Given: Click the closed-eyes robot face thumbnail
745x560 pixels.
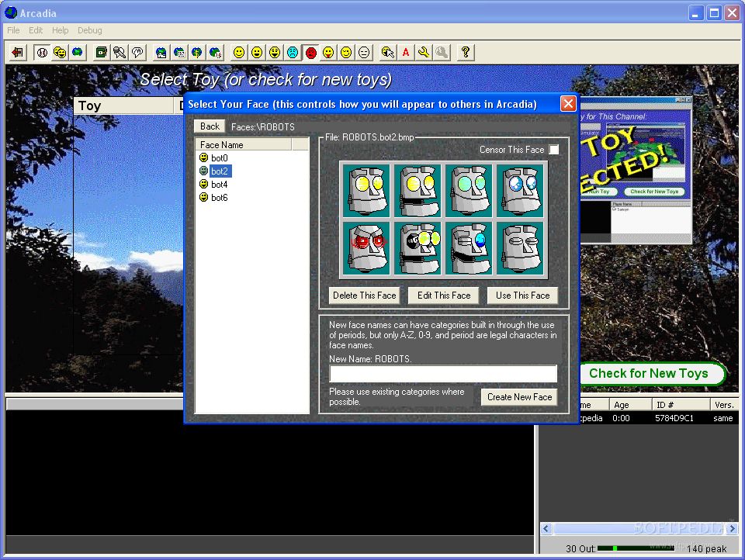Looking at the screenshot, I should tap(520, 248).
